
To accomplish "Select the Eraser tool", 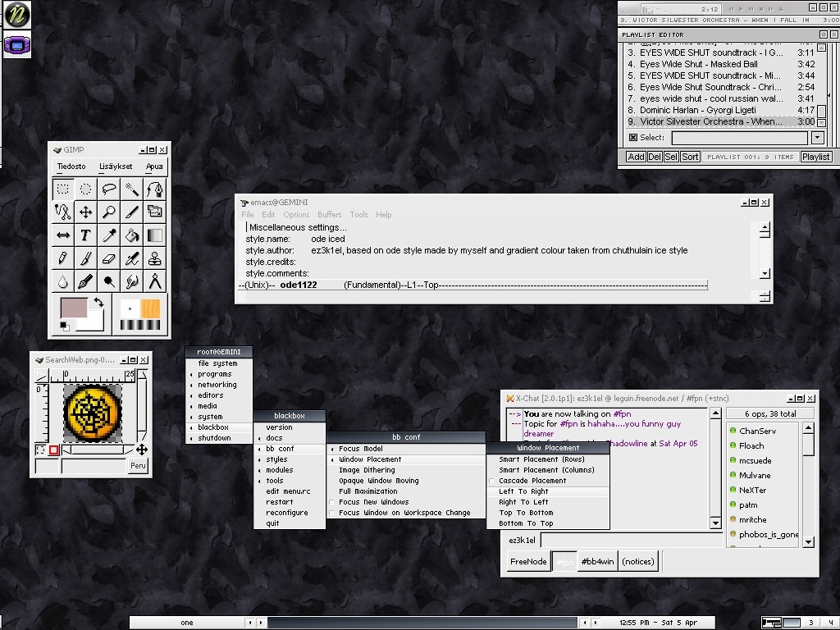I will pos(109,258).
